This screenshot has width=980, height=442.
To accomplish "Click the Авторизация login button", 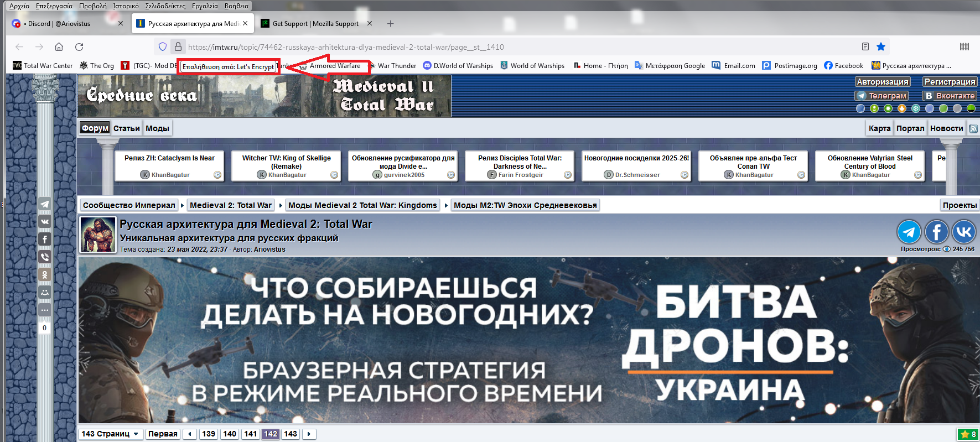I will point(882,82).
